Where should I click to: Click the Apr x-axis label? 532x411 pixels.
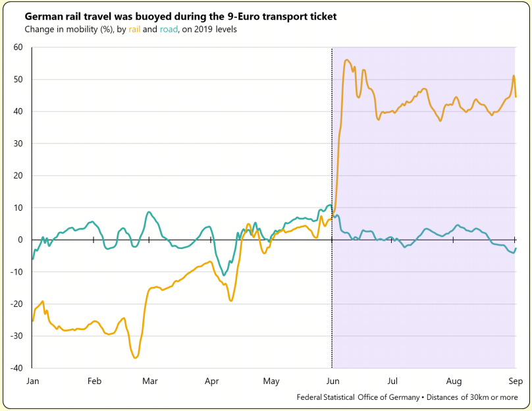pyautogui.click(x=211, y=381)
